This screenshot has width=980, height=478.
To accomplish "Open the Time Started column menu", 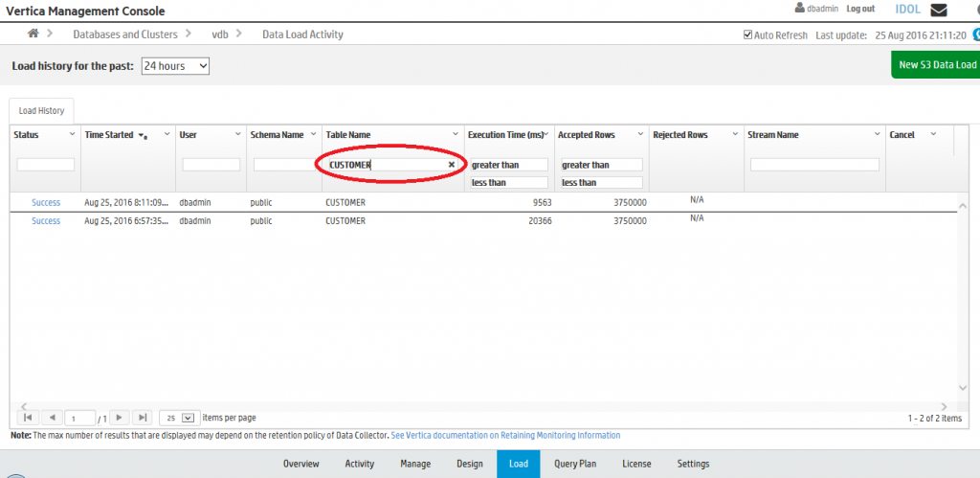I will [167, 134].
